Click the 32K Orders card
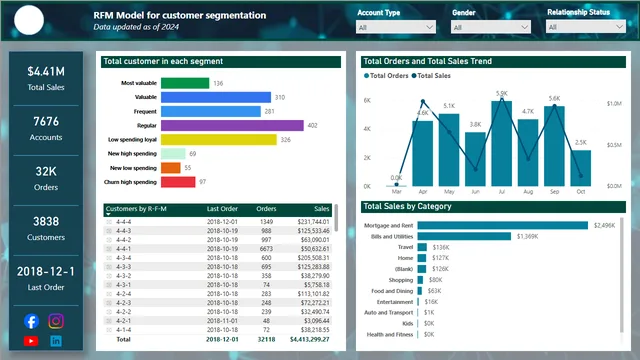640x360 pixels. [x=46, y=178]
